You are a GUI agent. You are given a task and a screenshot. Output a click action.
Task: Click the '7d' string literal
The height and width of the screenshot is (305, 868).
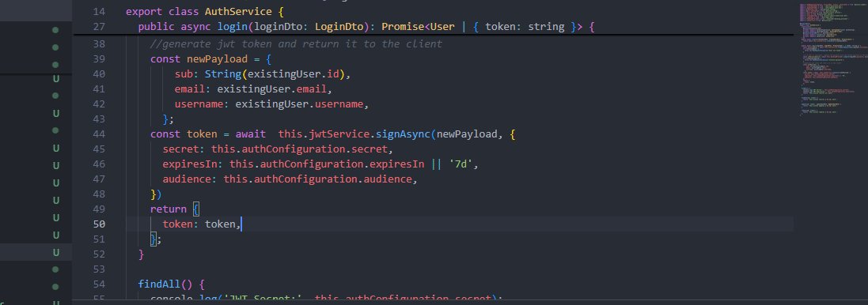pos(461,164)
